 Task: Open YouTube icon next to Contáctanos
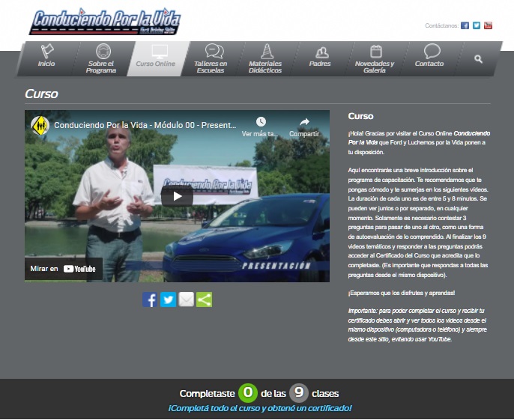pyautogui.click(x=488, y=25)
